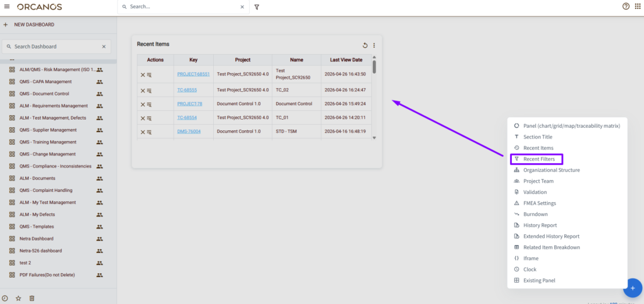Open Recent Items panel three-dot options menu

(374, 45)
